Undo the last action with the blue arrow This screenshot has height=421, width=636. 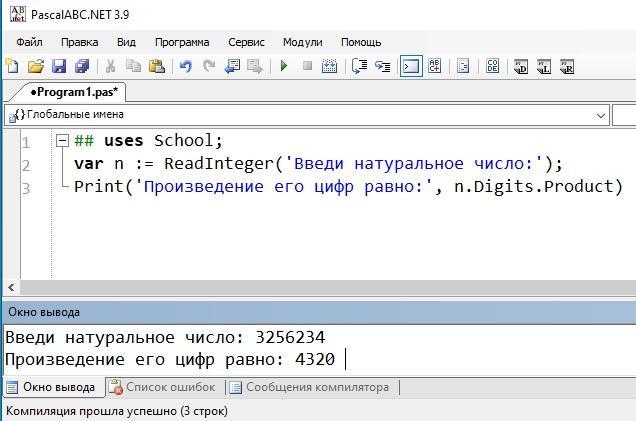pos(185,66)
